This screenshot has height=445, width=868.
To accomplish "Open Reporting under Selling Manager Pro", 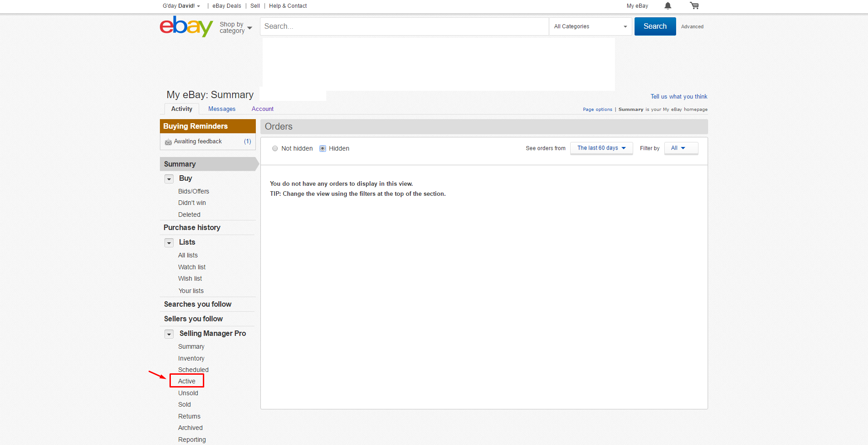I will coord(192,440).
